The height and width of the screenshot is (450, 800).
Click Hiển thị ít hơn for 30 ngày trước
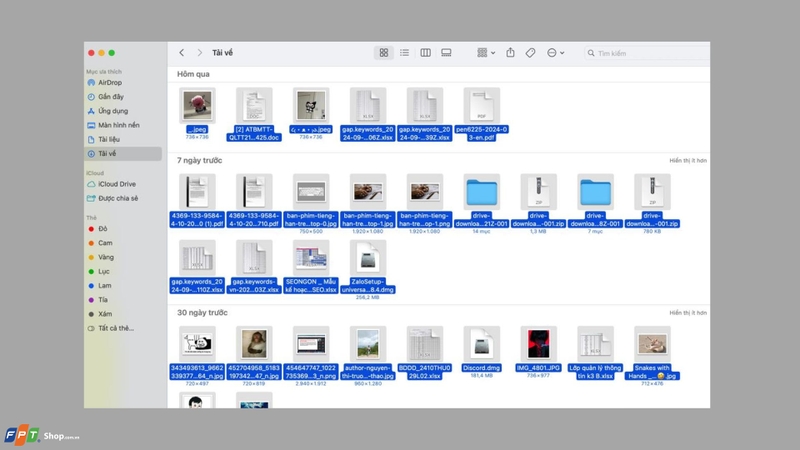pos(688,313)
